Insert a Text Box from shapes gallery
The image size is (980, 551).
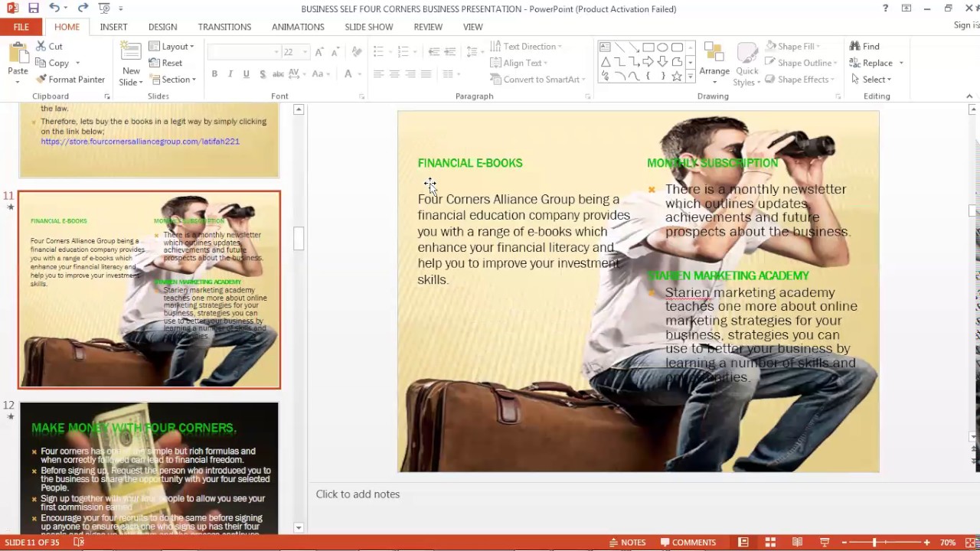[x=606, y=47]
